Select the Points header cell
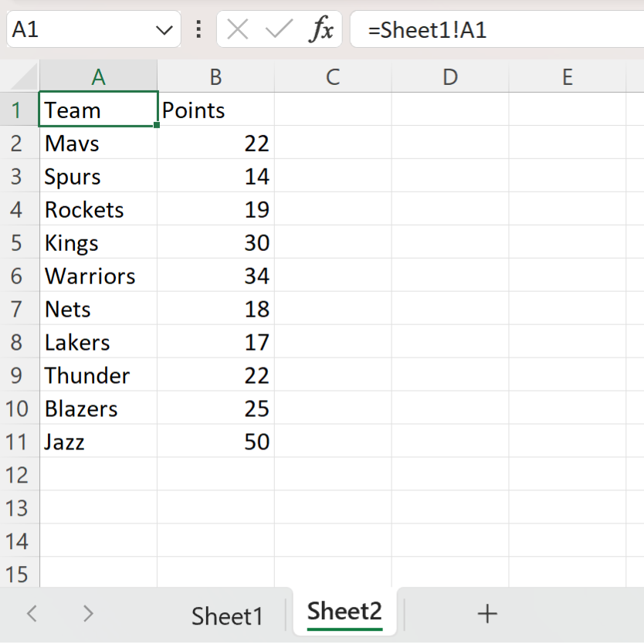Screen dimensions: 644x644 coord(215,110)
